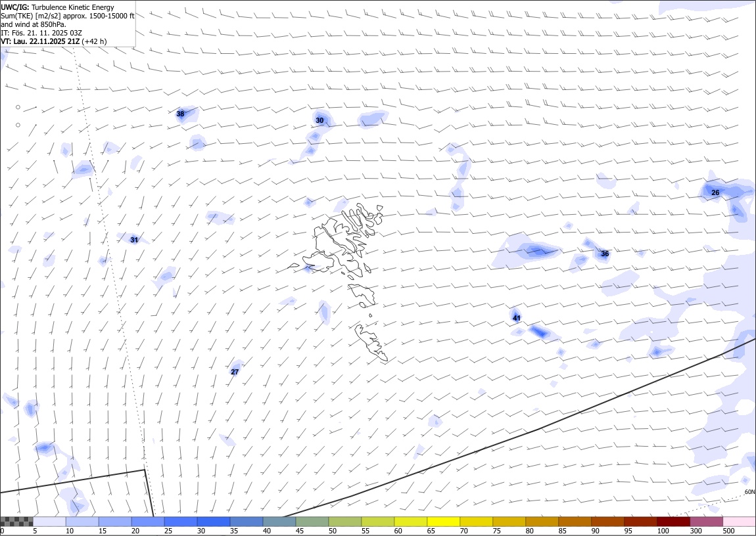Click the TKE maximum value 41
Viewport: 756px width, 536px height.
(x=516, y=318)
